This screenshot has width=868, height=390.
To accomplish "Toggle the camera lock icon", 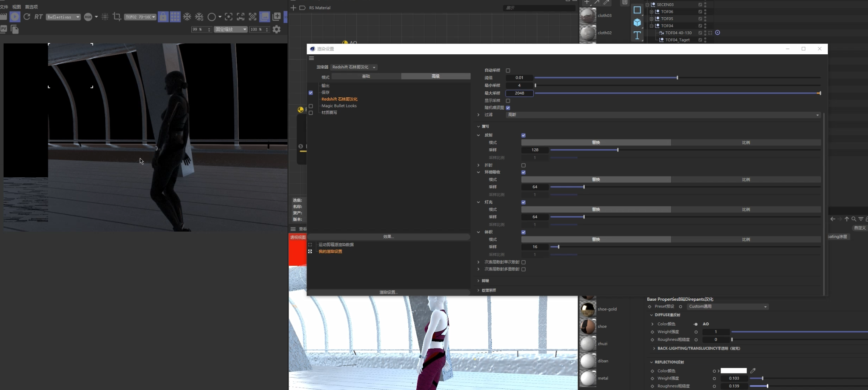I will (163, 16).
